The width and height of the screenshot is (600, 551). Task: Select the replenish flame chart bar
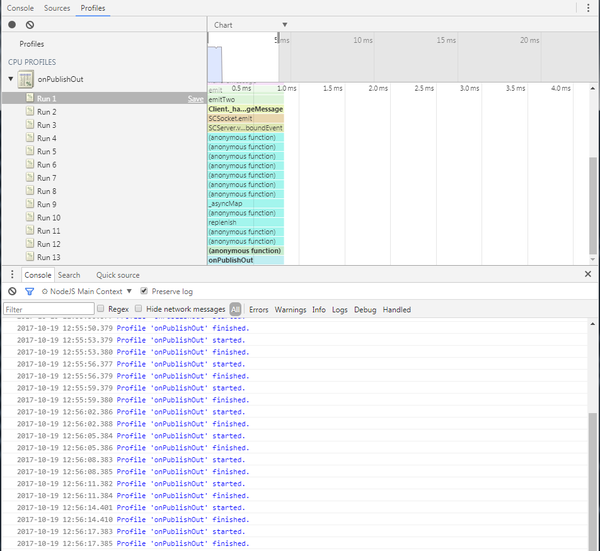pyautogui.click(x=246, y=222)
